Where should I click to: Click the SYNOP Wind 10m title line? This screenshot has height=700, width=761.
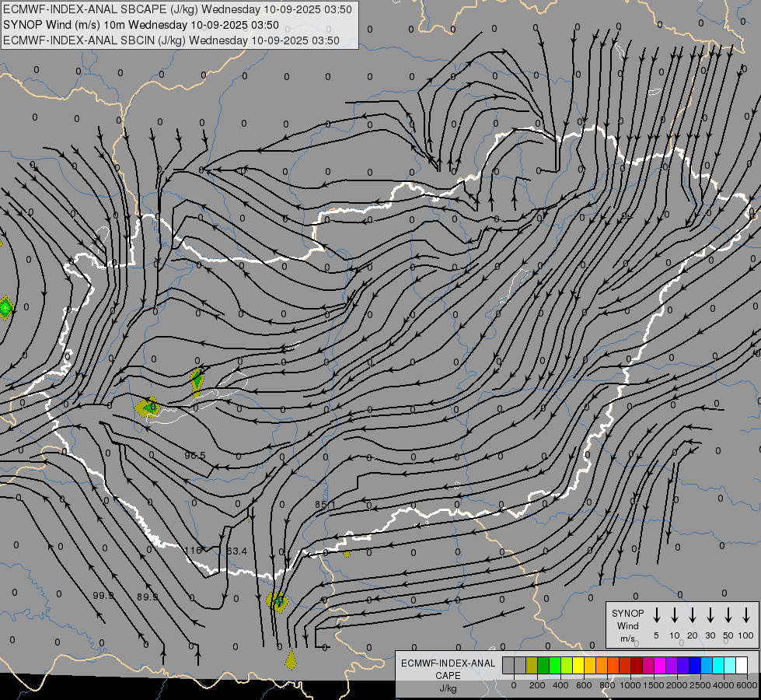click(141, 25)
